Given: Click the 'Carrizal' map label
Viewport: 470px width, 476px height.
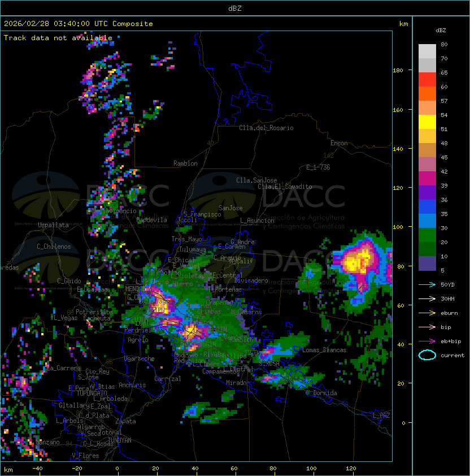Looking at the screenshot, I should (167, 379).
